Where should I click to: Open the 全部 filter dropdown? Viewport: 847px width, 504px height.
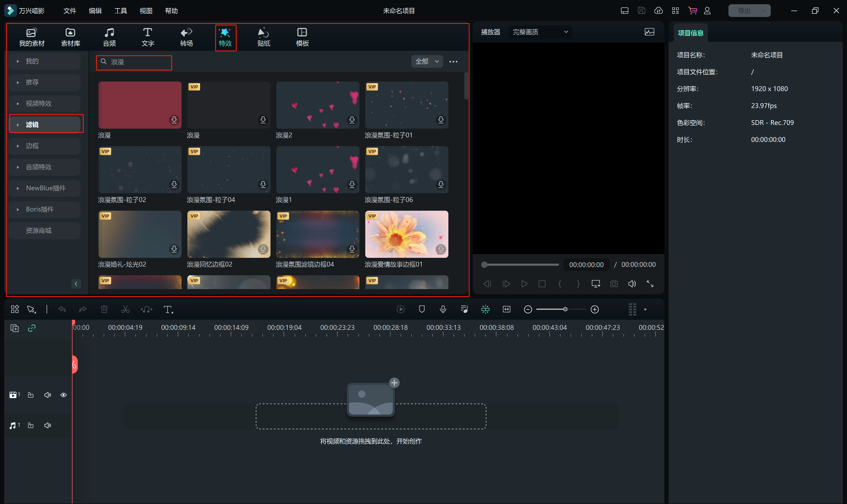(x=427, y=61)
